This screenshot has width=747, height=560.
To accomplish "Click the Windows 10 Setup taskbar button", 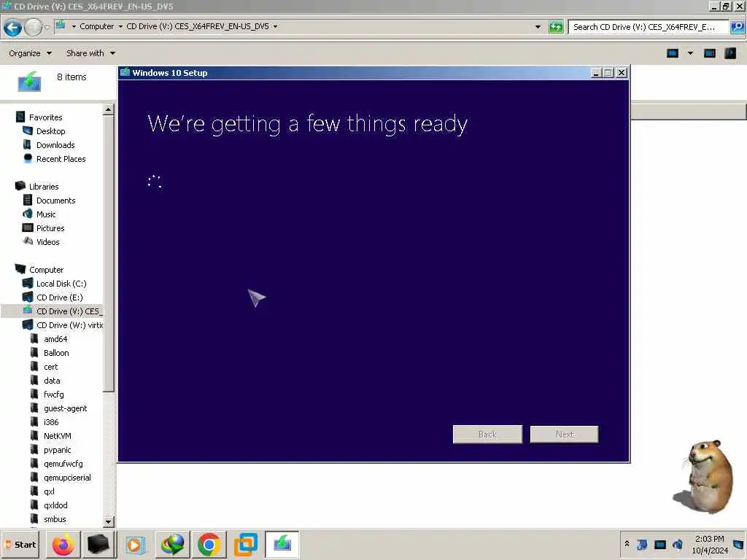I will click(x=282, y=544).
